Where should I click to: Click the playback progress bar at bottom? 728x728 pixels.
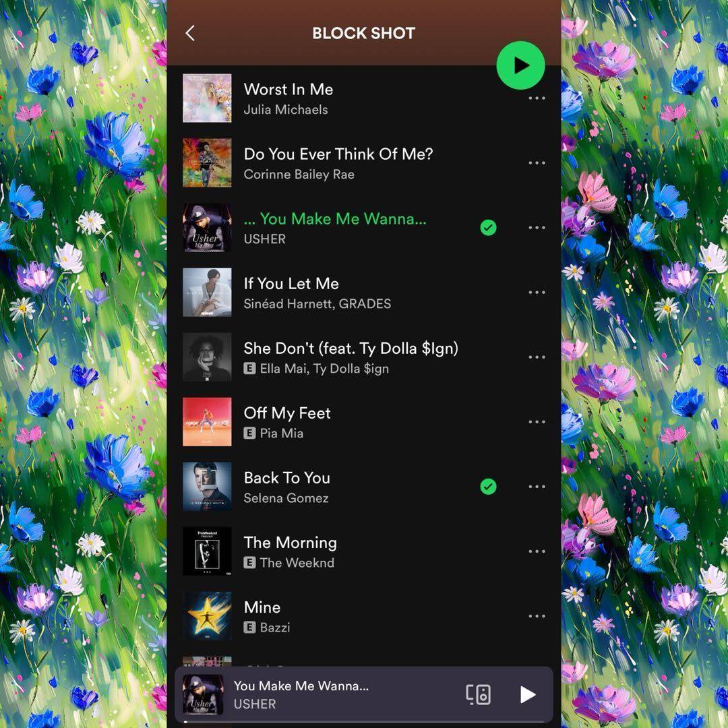pos(363,722)
